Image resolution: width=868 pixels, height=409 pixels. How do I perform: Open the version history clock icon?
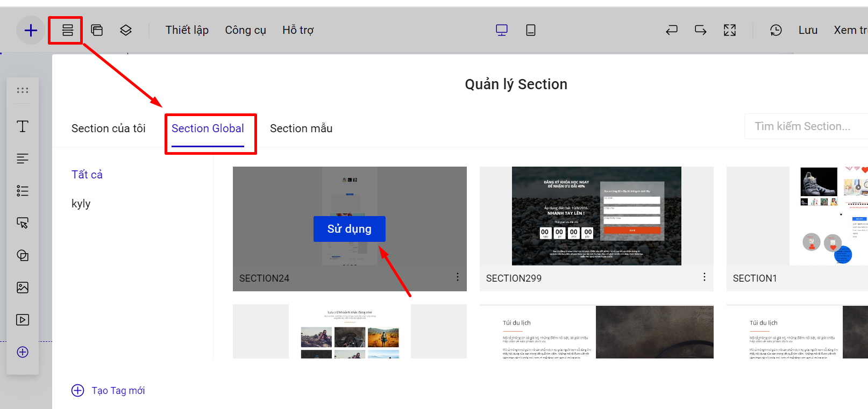tap(775, 31)
